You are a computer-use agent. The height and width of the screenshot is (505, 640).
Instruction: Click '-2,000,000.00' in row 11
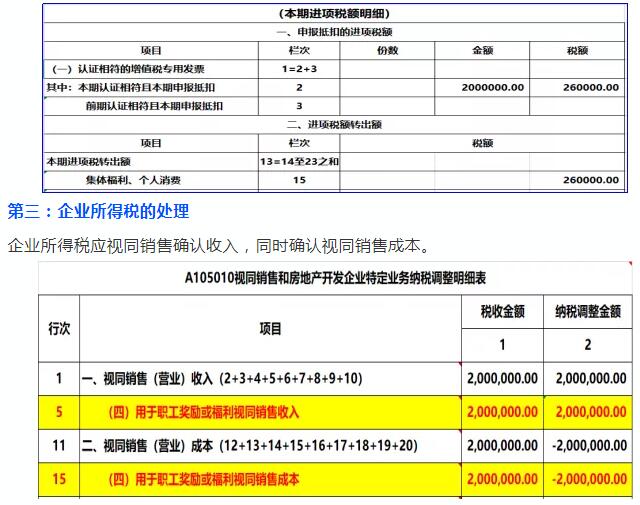click(589, 445)
